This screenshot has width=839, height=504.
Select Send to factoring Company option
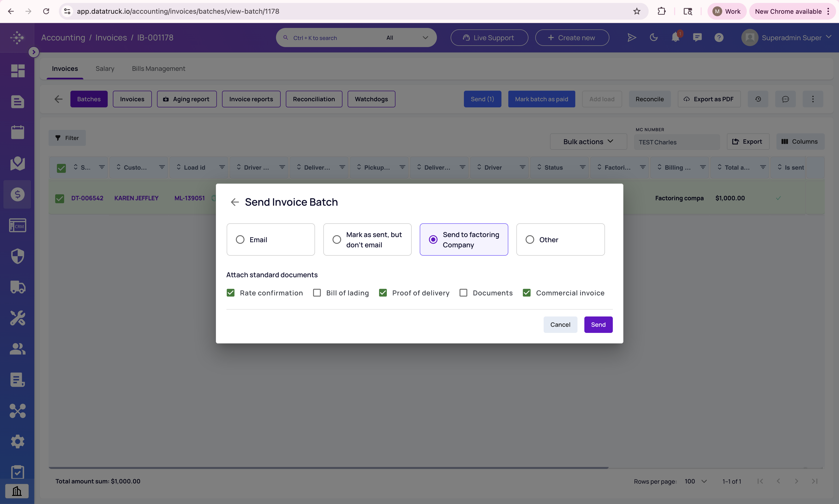(464, 239)
